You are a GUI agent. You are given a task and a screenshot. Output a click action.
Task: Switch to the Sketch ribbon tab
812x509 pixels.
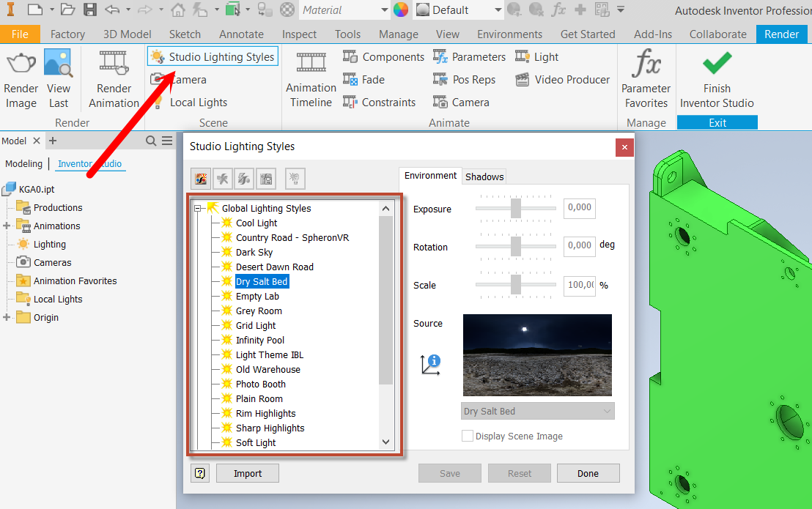coord(185,34)
